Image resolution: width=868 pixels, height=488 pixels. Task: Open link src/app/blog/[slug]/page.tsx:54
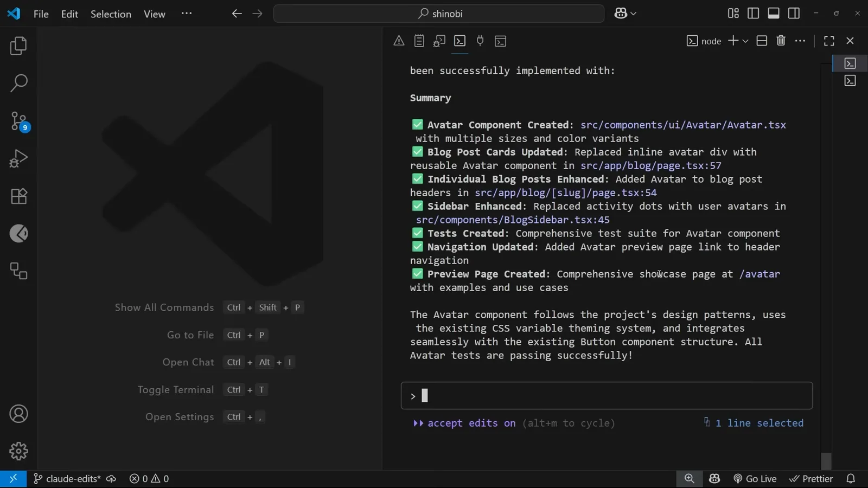565,192
